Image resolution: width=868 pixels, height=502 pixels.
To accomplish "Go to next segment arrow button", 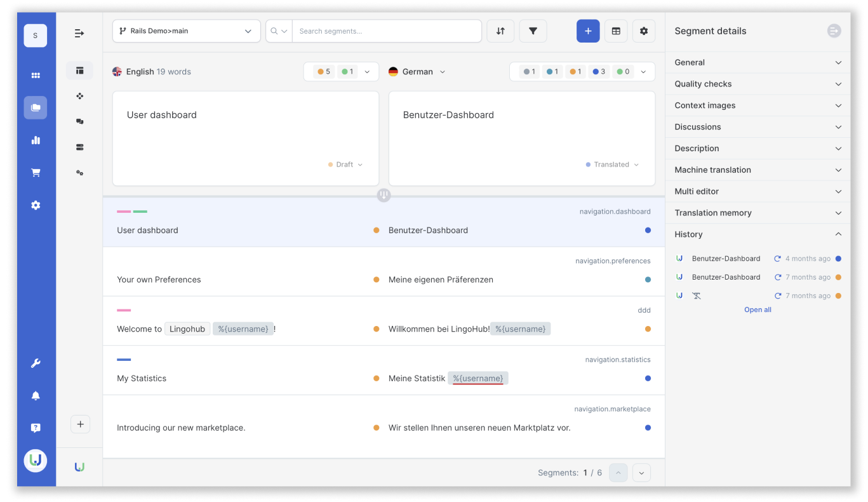I will [x=641, y=473].
